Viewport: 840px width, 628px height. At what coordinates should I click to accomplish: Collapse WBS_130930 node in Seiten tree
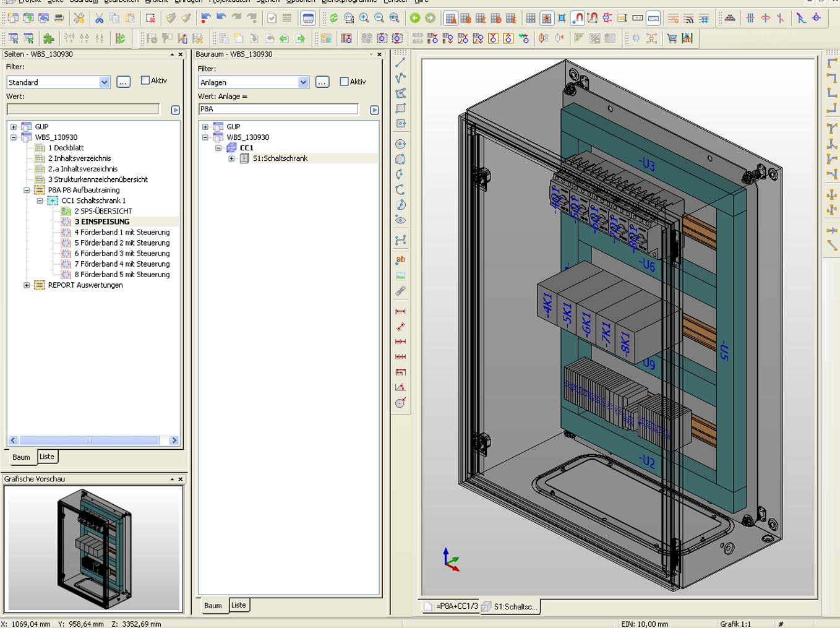point(14,137)
